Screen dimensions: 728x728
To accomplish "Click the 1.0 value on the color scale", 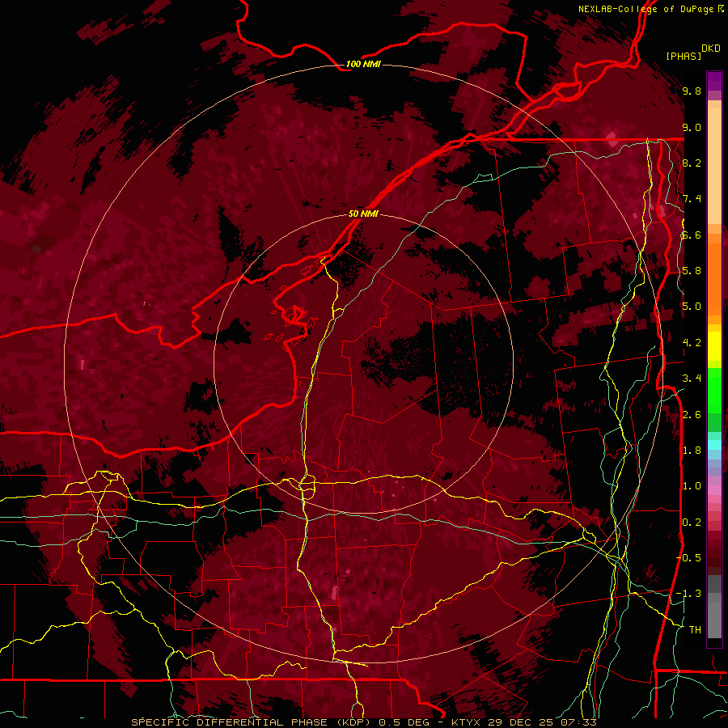I will coord(692,486).
